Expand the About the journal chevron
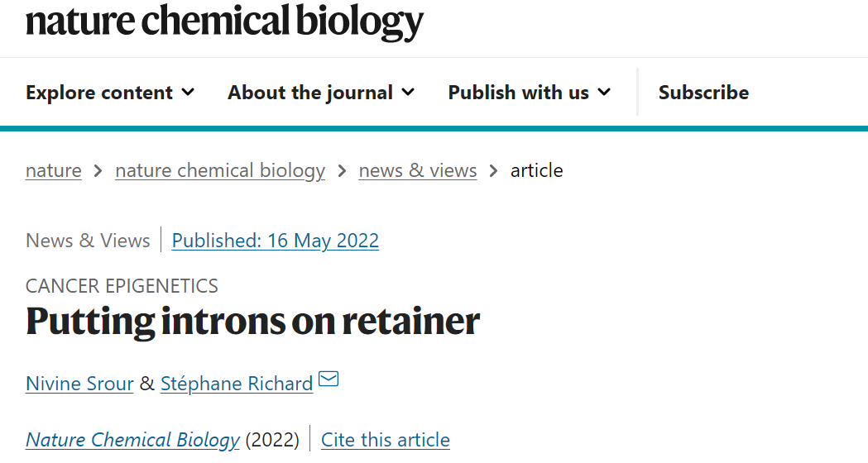 (x=408, y=92)
